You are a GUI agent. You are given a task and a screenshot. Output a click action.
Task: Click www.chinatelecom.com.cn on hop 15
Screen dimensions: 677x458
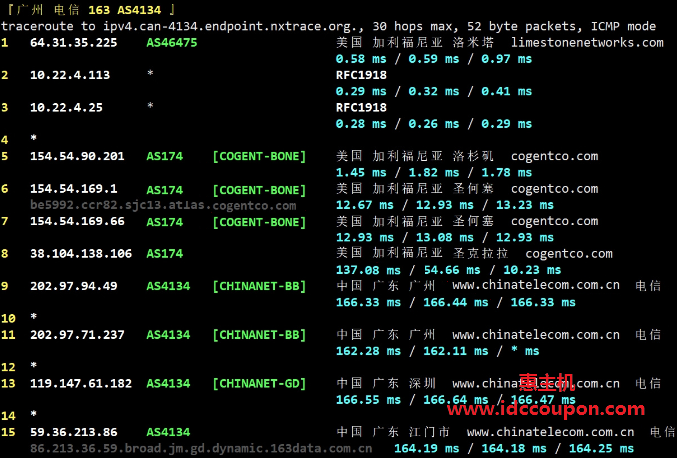tap(550, 432)
